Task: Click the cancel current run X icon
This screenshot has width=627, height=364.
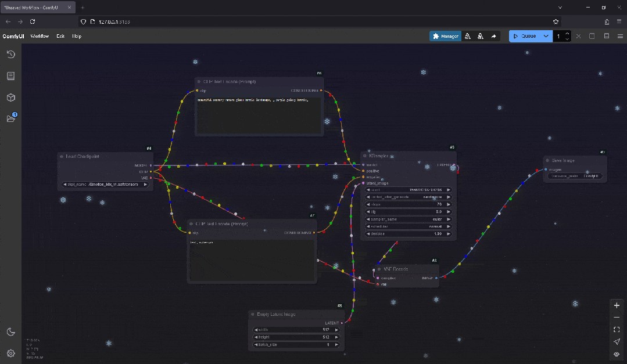Action: point(578,36)
